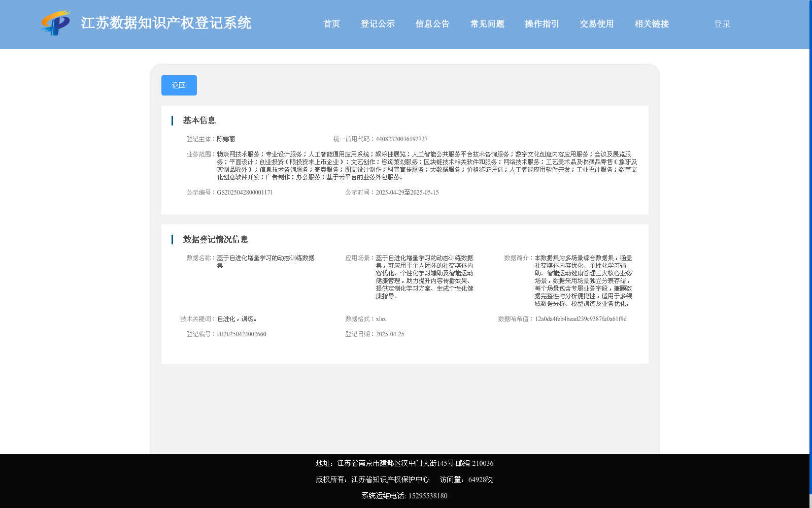The height and width of the screenshot is (508, 812).
Task: Click the site logo icon
Action: 56,23
